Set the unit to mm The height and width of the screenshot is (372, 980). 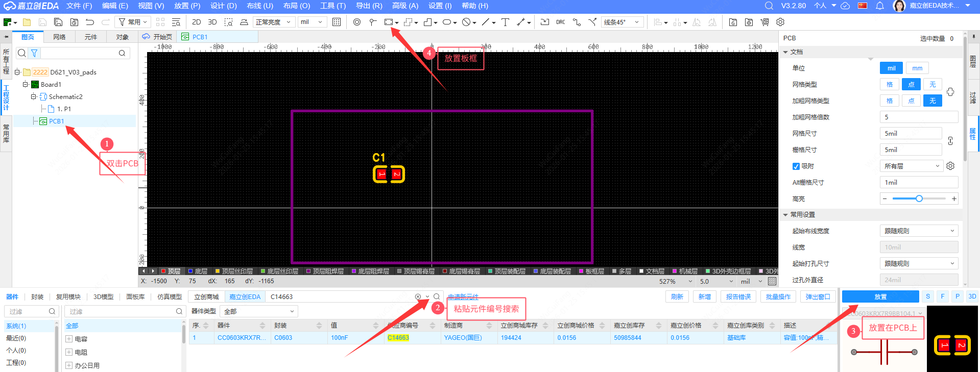click(x=917, y=68)
